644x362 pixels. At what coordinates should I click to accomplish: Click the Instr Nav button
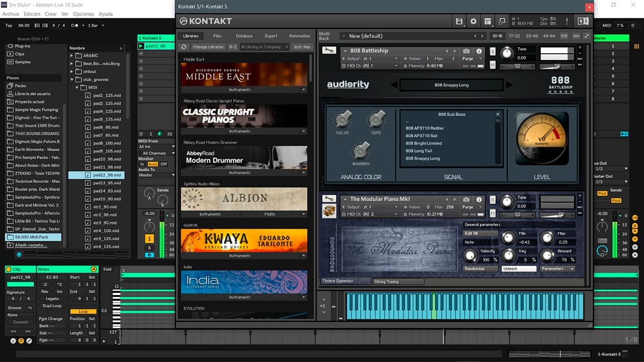[x=303, y=47]
